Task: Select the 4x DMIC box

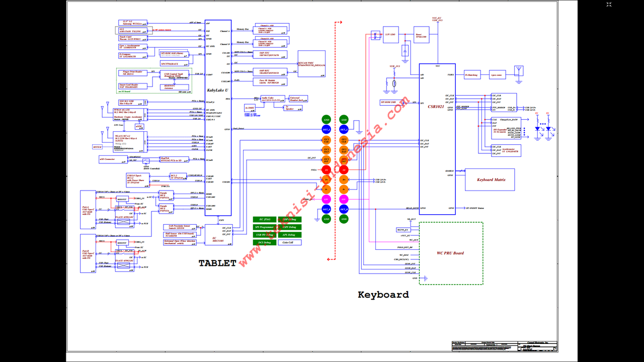Action: pos(250,108)
